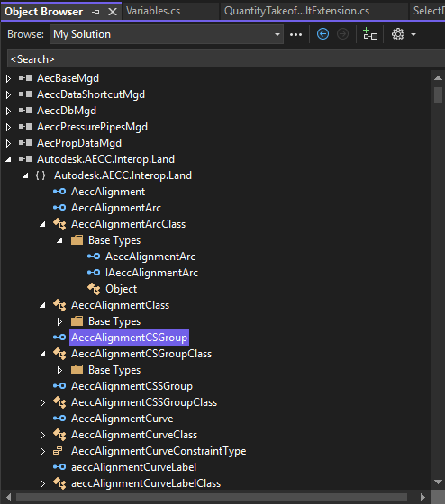Click the enum icon beside AeccAlignmentCurveConstraintType

pos(58,451)
